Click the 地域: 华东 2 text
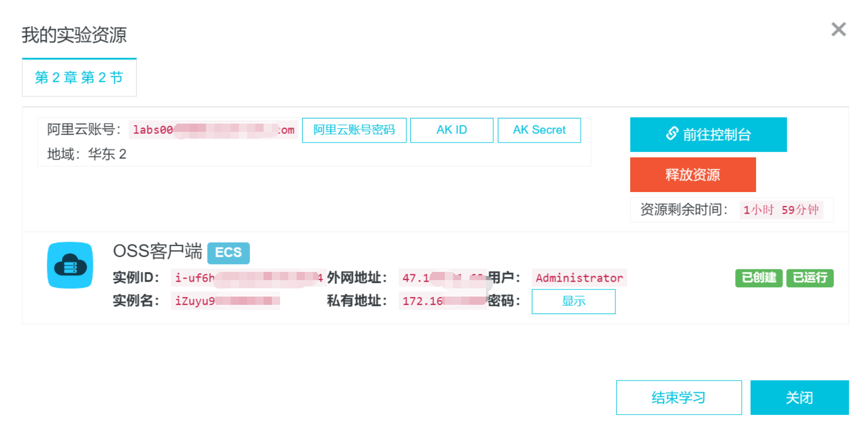 [86, 154]
